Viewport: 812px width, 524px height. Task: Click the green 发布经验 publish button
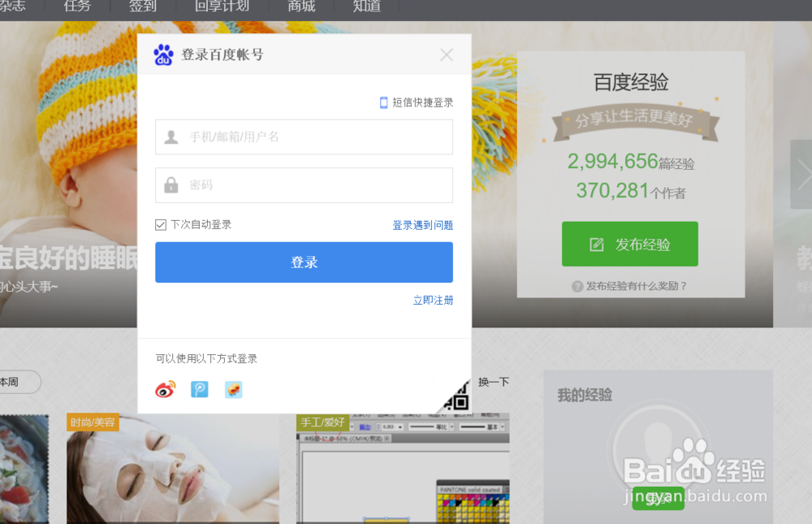click(x=630, y=244)
